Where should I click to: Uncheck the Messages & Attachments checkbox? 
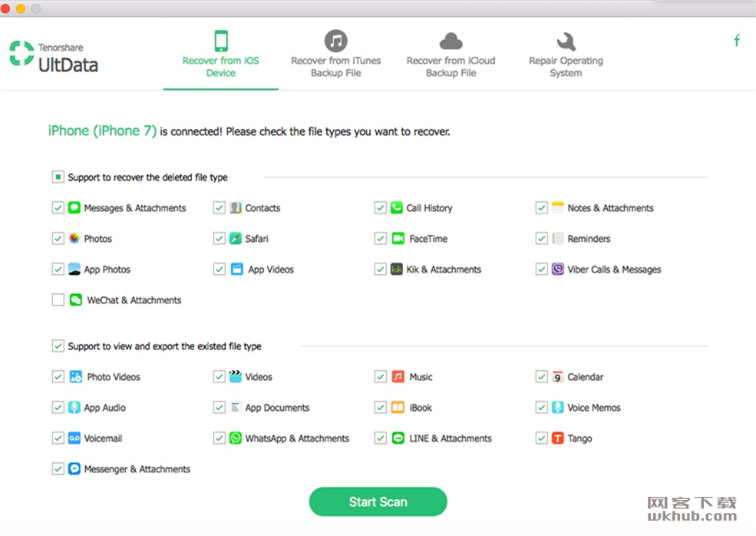58,208
